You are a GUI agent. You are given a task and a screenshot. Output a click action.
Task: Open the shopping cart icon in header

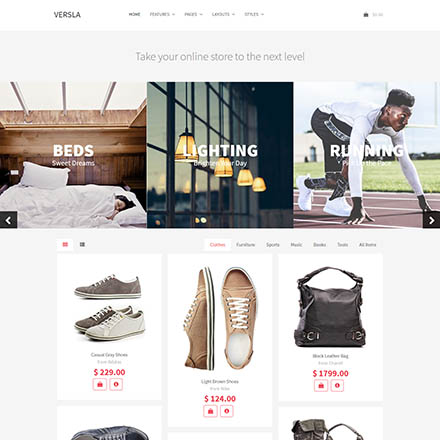(x=366, y=15)
